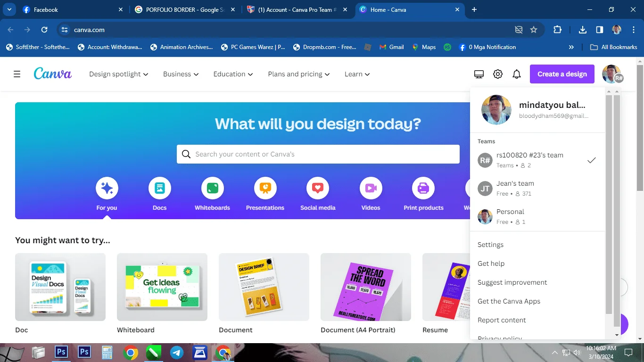Switch to rs100820 #23's team
The width and height of the screenshot is (644, 362).
(x=537, y=160)
